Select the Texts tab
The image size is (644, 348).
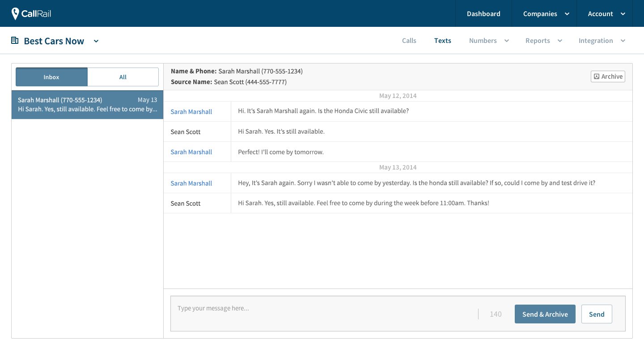[442, 41]
